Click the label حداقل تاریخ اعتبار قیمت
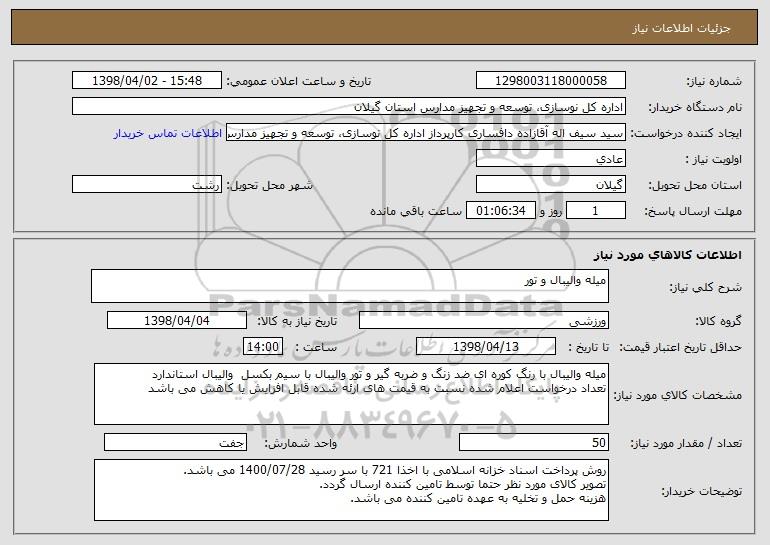Image resolution: width=770 pixels, height=545 pixels. 680,348
